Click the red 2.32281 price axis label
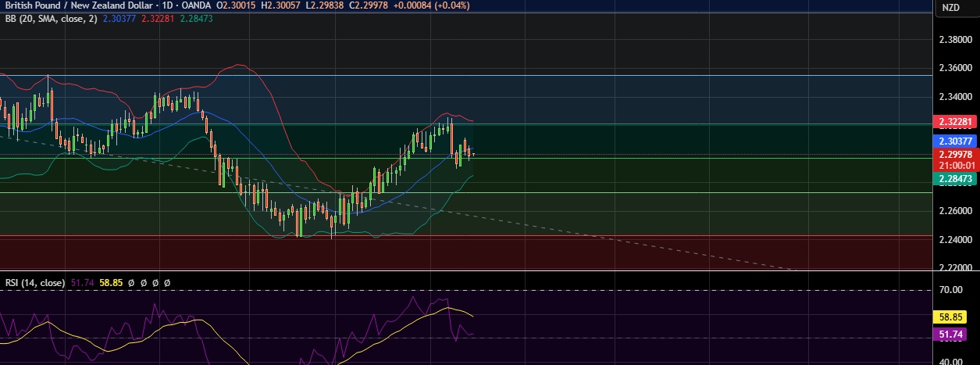The width and height of the screenshot is (980, 365). (955, 123)
